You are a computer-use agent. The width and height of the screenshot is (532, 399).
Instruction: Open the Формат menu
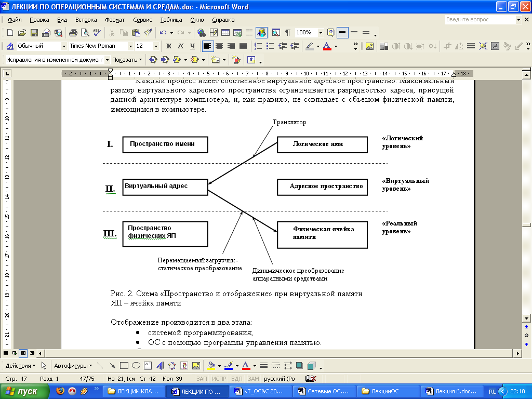115,20
